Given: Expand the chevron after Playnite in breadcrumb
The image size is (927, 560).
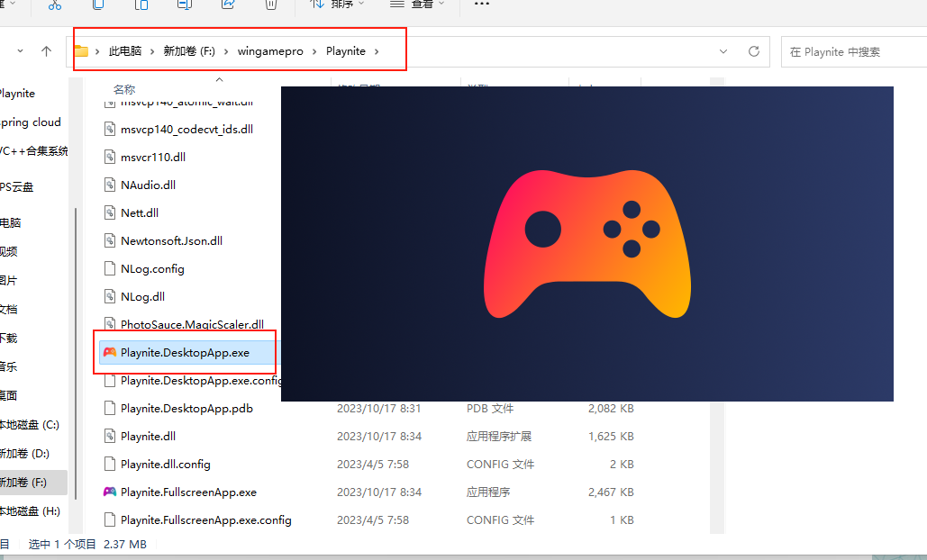Looking at the screenshot, I should pos(377,51).
